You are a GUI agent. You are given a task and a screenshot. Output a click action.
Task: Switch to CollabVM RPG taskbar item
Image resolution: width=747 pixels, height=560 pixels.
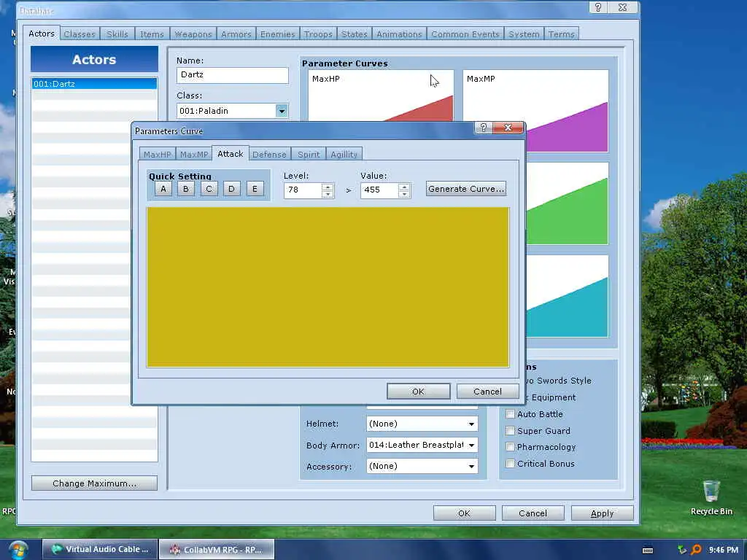point(216,550)
